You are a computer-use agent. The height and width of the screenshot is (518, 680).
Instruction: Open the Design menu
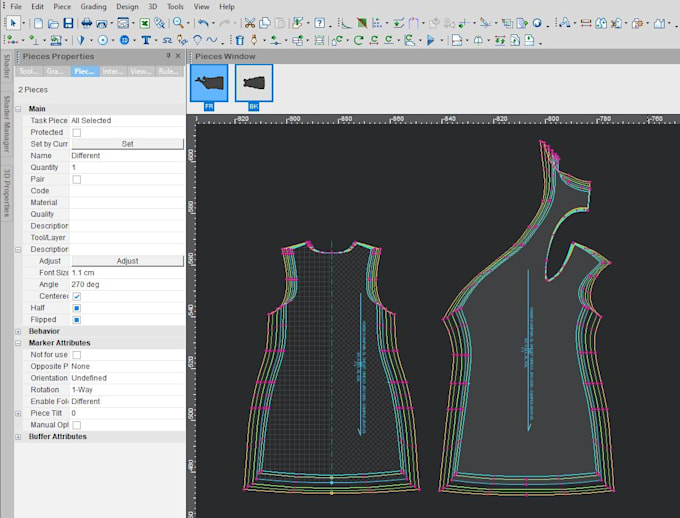[x=127, y=7]
